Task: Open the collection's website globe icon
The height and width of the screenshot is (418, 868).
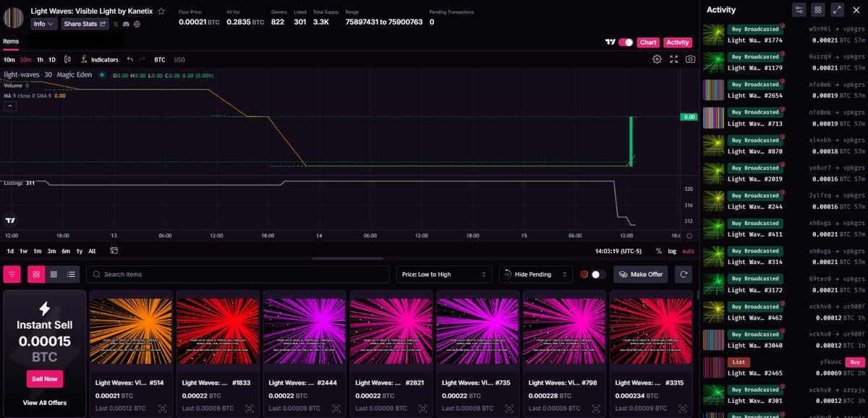Action: pos(137,24)
